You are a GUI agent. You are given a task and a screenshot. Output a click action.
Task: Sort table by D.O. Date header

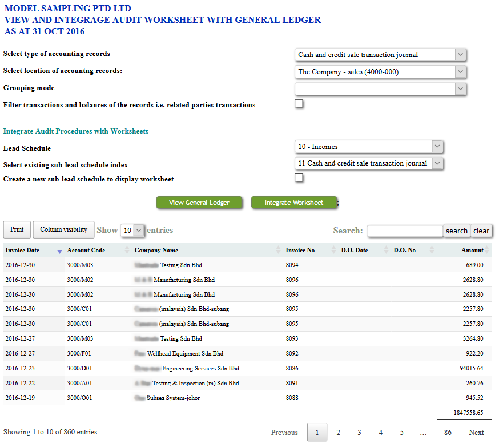pos(355,250)
